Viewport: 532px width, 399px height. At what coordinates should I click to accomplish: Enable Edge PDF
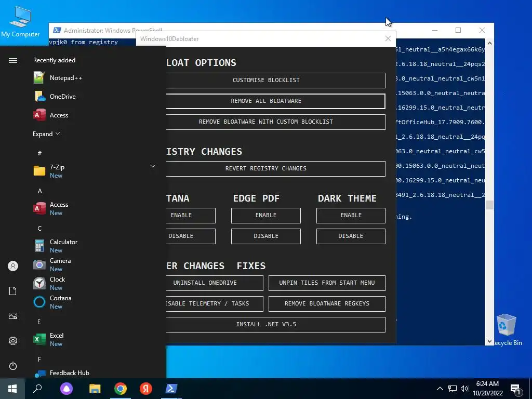click(266, 216)
